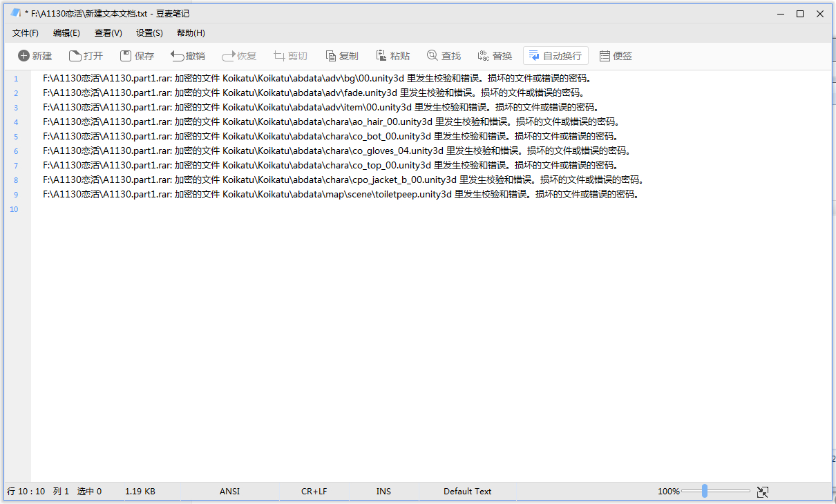Open the 帮助(H) menu

click(x=191, y=33)
